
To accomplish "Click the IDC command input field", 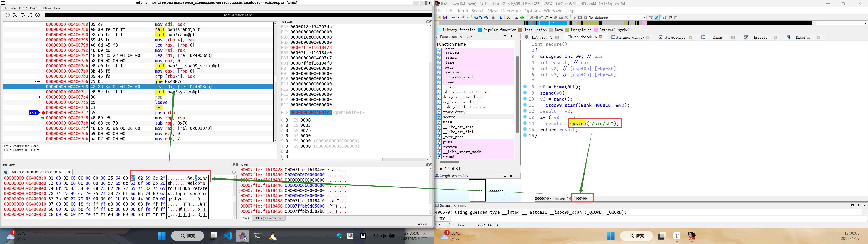I will 659,219.
